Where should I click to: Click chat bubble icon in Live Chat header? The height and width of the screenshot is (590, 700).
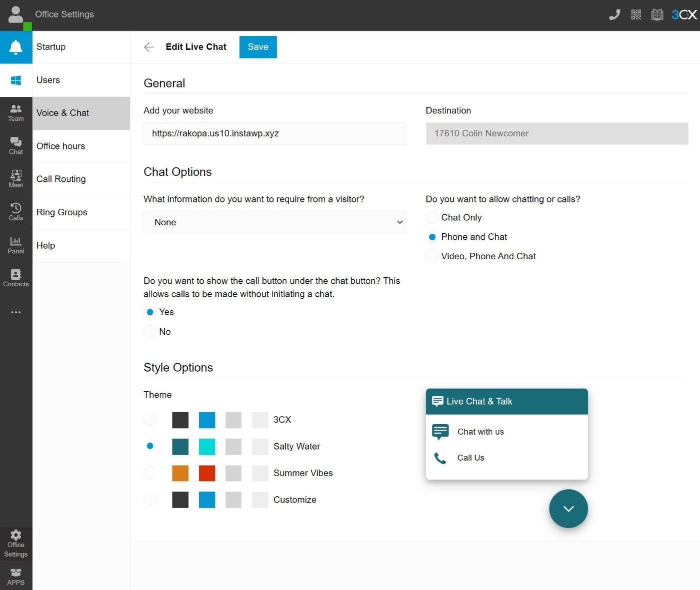(437, 401)
